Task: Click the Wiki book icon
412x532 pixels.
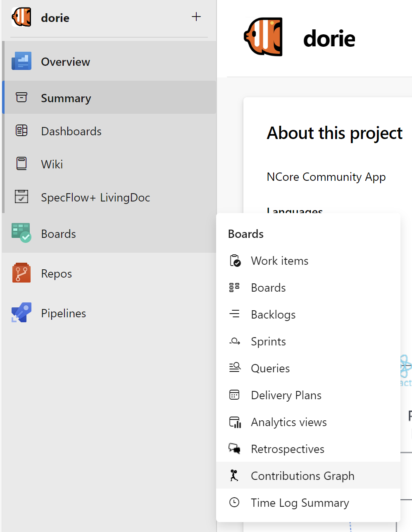Action: pos(21,163)
